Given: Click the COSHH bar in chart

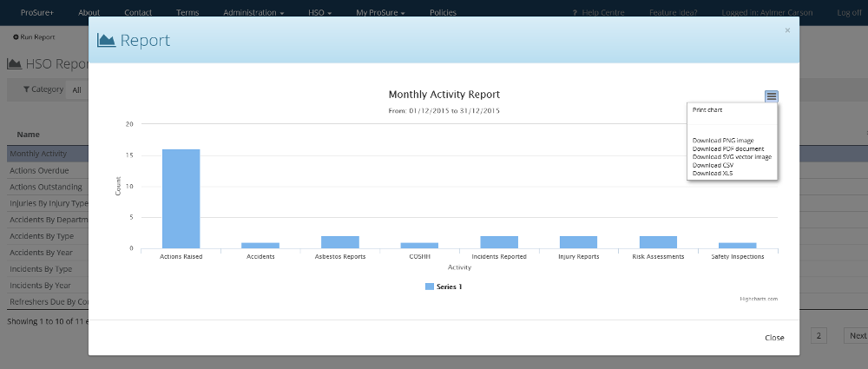Looking at the screenshot, I should pyautogui.click(x=419, y=246).
